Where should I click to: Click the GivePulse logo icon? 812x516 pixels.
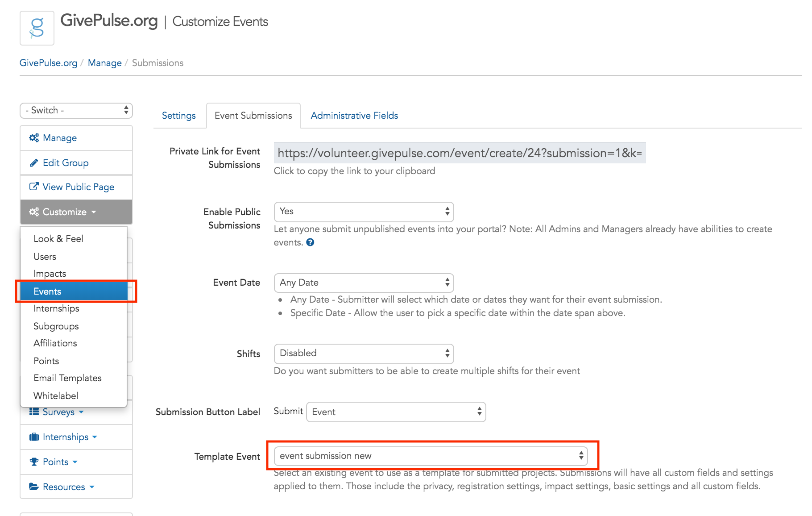(x=37, y=28)
